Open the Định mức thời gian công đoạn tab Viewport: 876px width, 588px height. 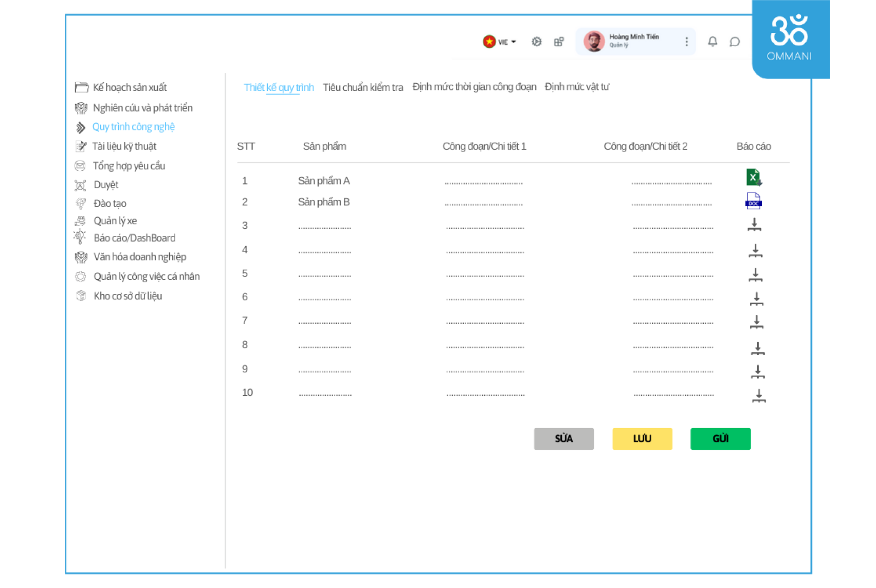pyautogui.click(x=474, y=87)
